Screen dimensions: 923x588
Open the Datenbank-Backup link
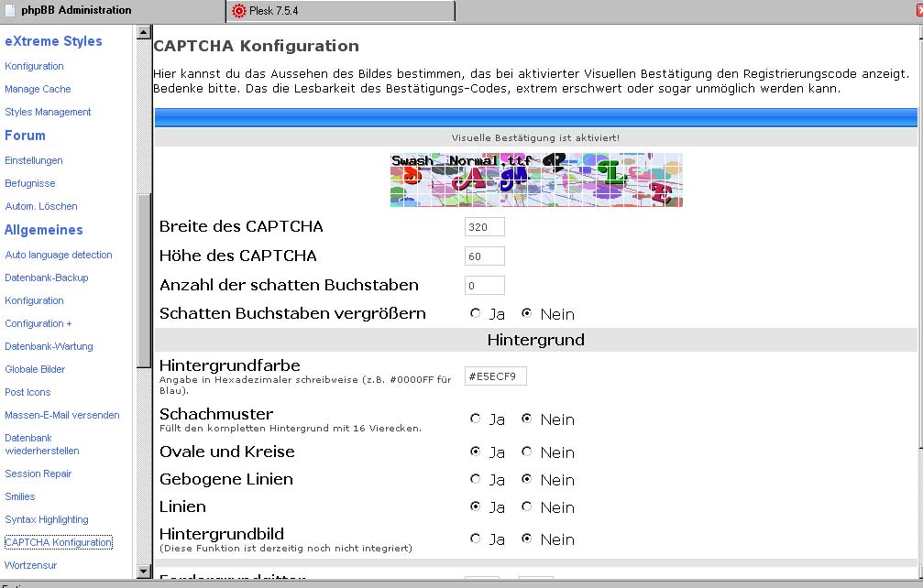[x=46, y=278]
